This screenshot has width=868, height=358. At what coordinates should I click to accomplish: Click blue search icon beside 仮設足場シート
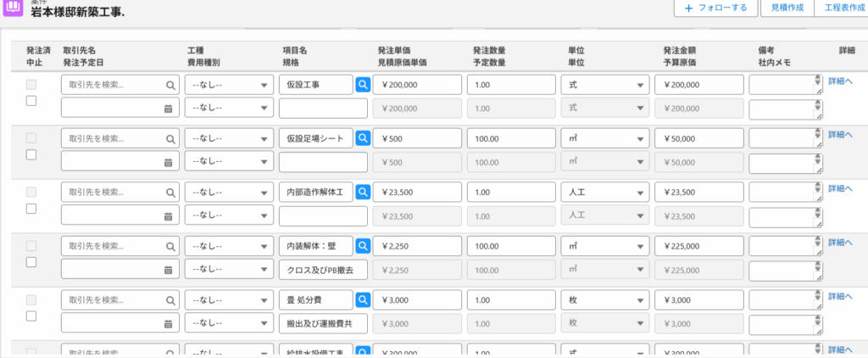click(x=363, y=138)
